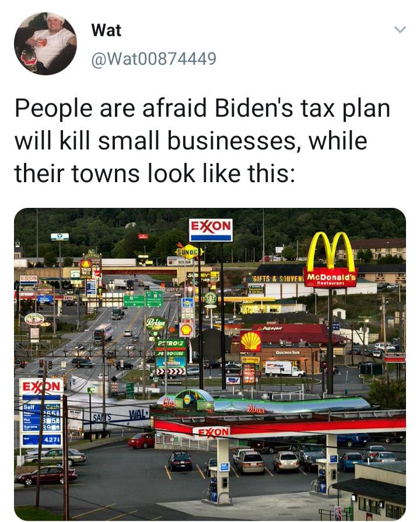Click the green highway direction signs
This screenshot has height=522, width=420.
click(x=143, y=300)
